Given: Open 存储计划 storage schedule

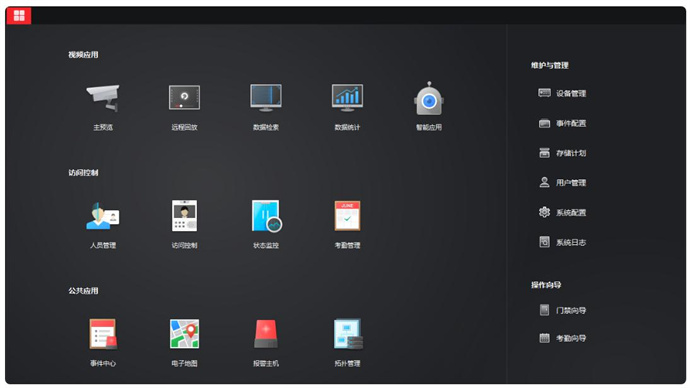Looking at the screenshot, I should [x=562, y=153].
